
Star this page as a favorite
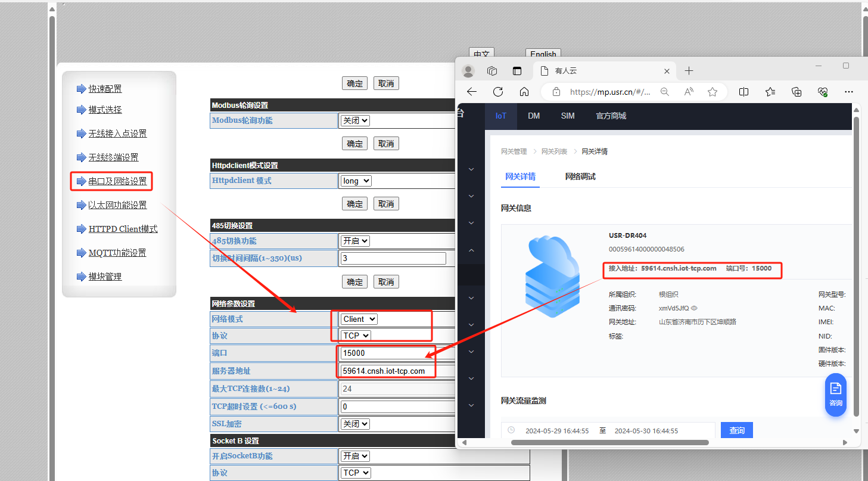712,92
